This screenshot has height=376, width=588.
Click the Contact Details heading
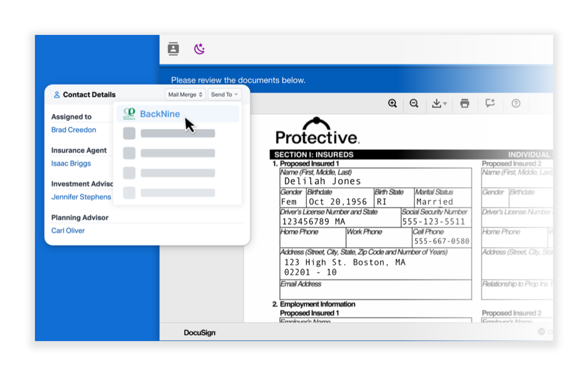[x=89, y=95]
